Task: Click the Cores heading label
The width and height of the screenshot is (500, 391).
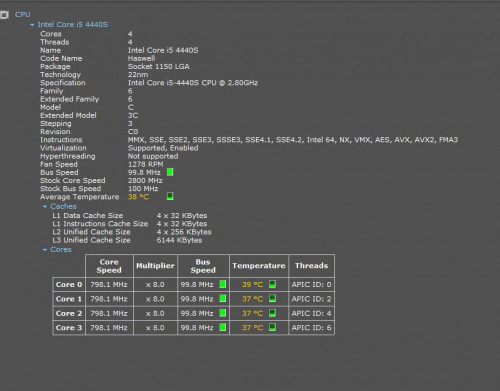Action: click(x=61, y=249)
